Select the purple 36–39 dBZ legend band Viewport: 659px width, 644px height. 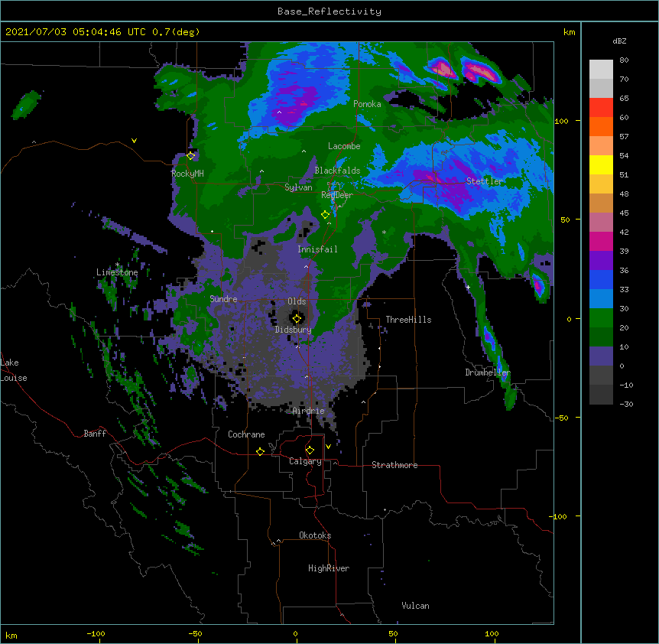point(601,260)
